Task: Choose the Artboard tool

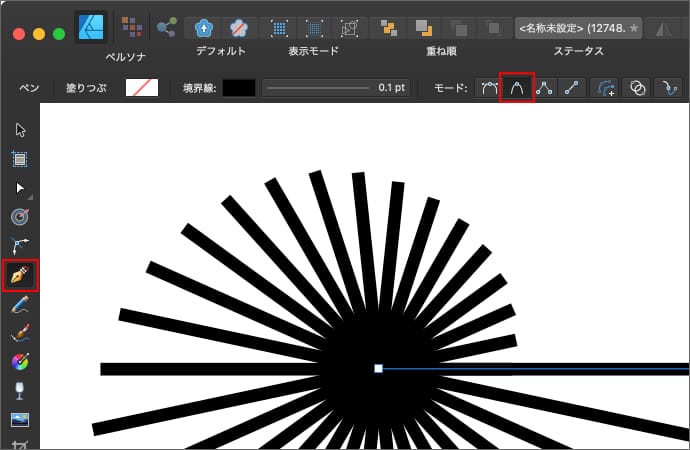Action: point(19,158)
